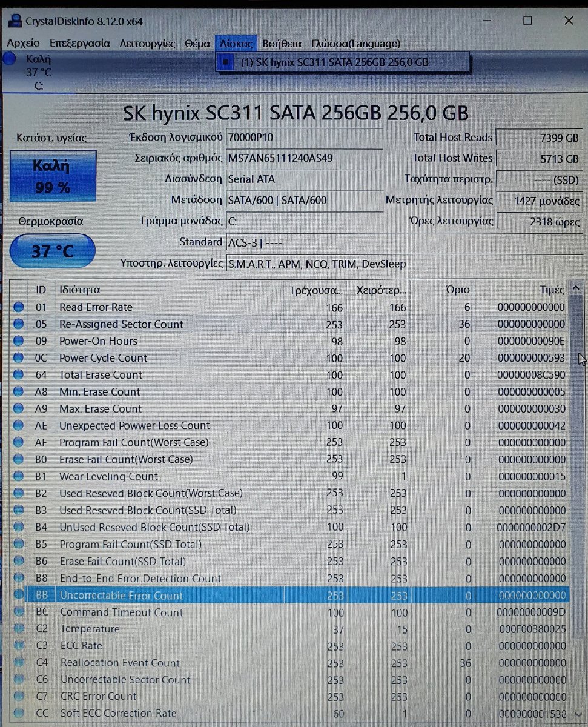
Task: Click status icon next to Total Erase Count
Action: pyautogui.click(x=19, y=376)
